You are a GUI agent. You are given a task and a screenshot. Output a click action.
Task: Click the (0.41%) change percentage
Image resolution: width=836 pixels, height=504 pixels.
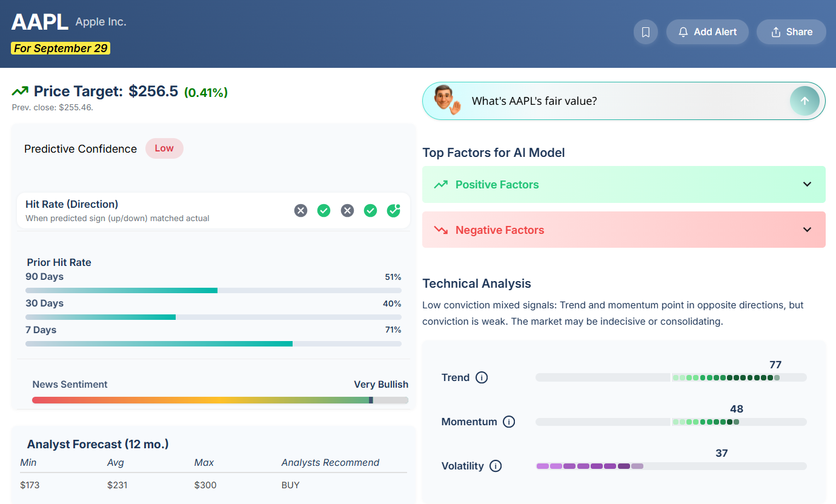tap(206, 92)
